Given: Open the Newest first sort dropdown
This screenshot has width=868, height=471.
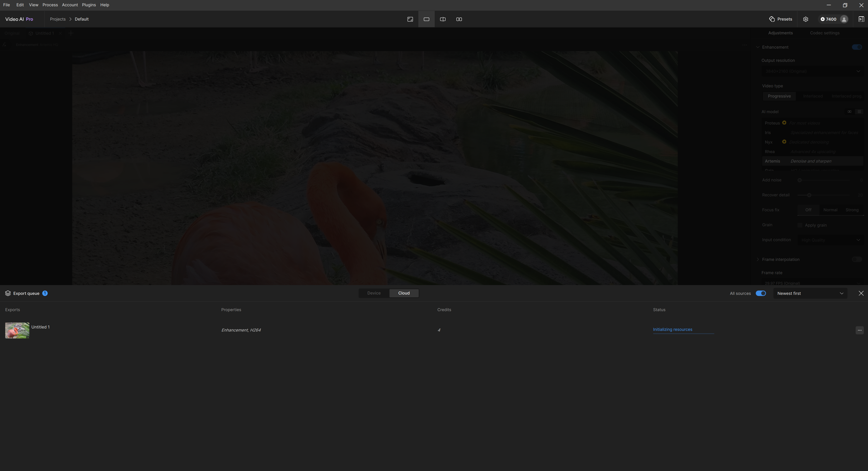Looking at the screenshot, I should click(810, 293).
